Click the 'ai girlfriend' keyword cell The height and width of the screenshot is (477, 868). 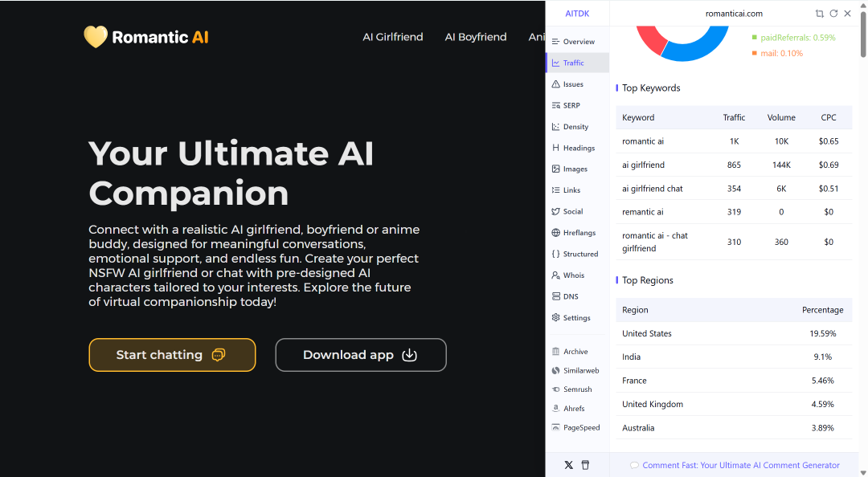pyautogui.click(x=643, y=165)
